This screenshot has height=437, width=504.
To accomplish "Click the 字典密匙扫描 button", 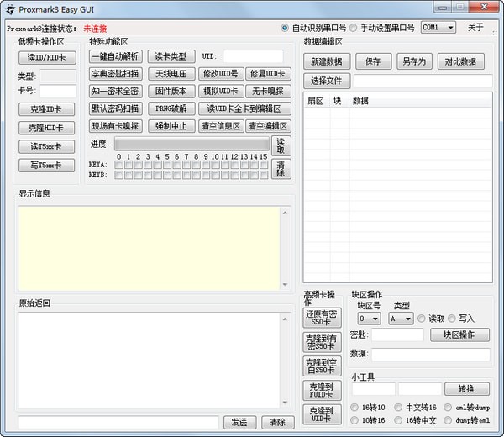I will coord(115,74).
